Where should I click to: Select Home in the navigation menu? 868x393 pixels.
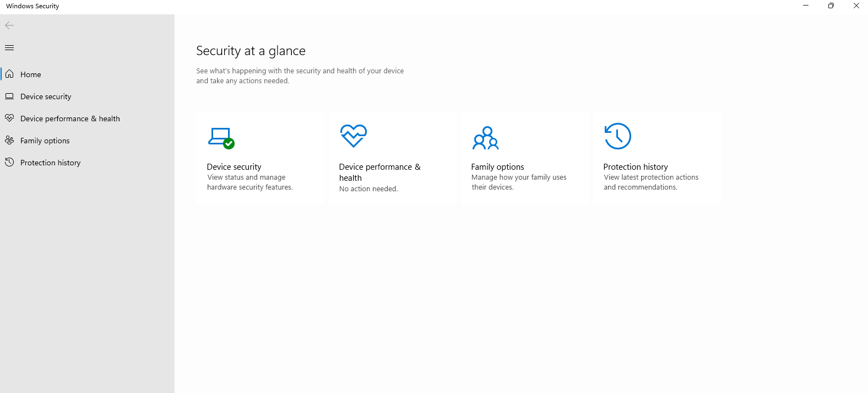click(31, 74)
